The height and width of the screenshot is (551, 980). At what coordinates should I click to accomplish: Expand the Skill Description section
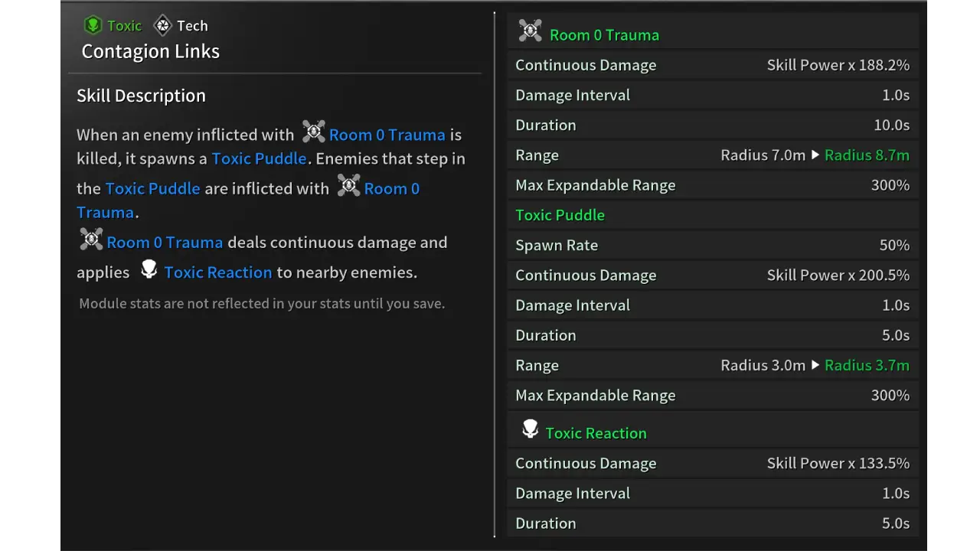coord(141,95)
